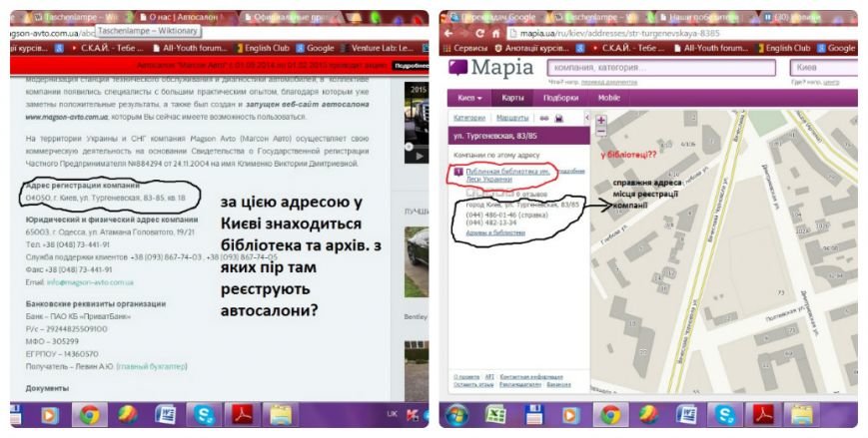Viewport: 868px width, 438px height.
Task: Switch to Переводчик Google tab in right browser
Action: [493, 17]
